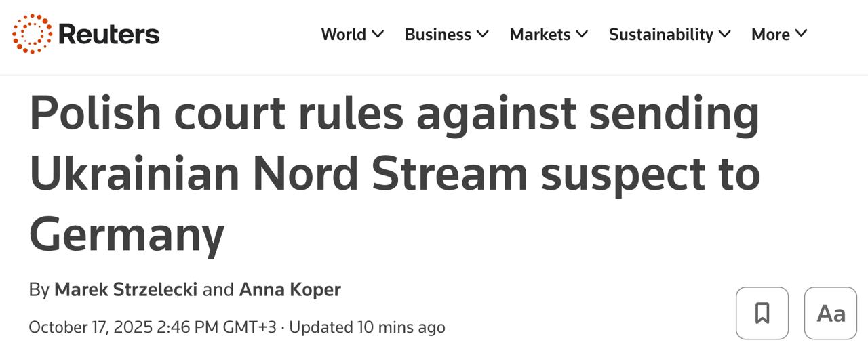Screen dimensions: 868x355
Task: Open author Anna Koper's profile
Action: 290,289
